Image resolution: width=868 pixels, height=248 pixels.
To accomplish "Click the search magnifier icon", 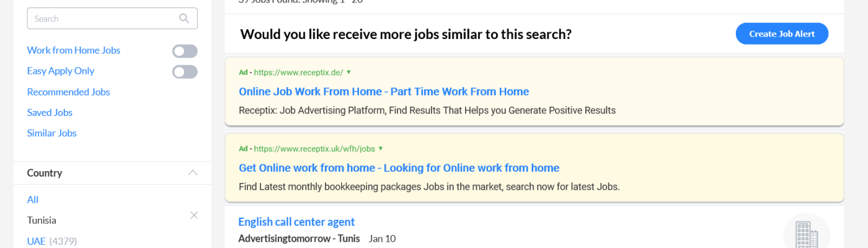I will (x=184, y=19).
